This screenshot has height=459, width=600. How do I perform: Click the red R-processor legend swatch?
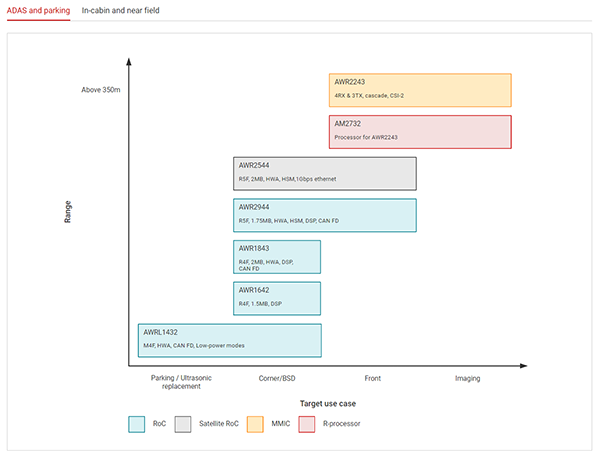tap(307, 424)
